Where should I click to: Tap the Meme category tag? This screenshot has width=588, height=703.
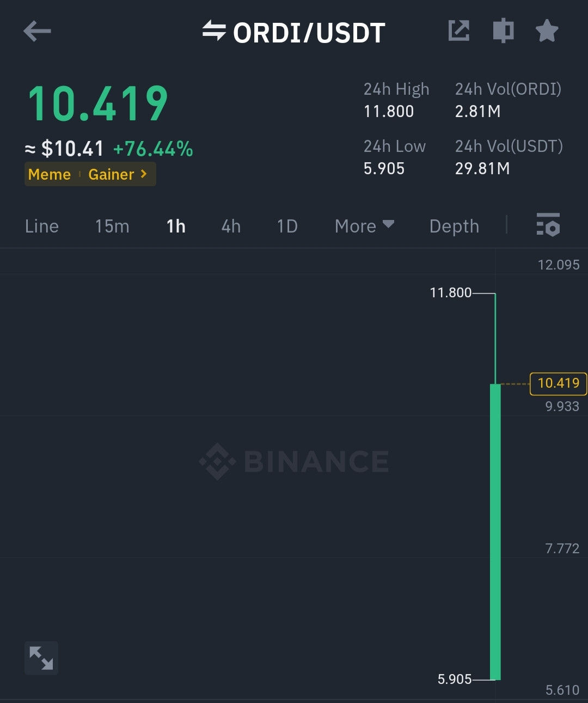click(x=50, y=174)
